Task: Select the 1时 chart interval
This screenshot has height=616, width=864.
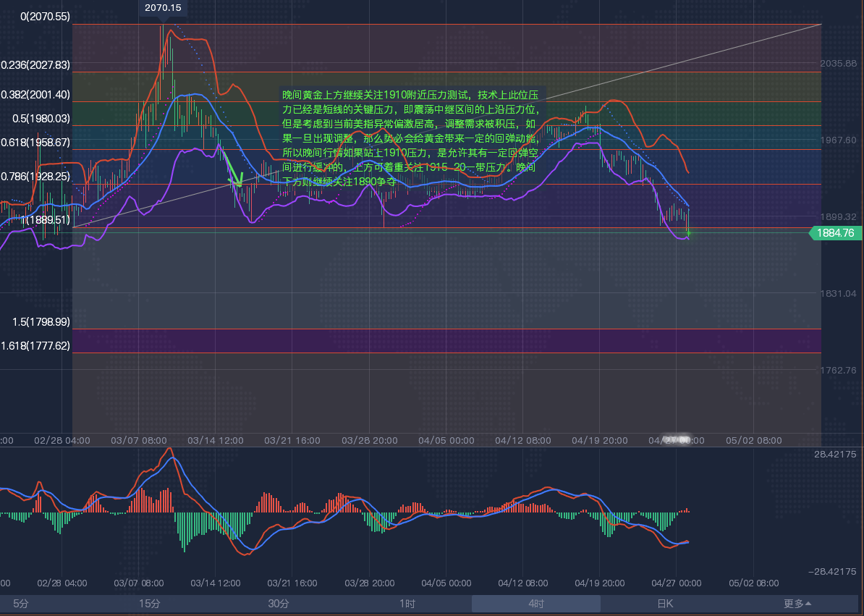Action: [x=407, y=603]
